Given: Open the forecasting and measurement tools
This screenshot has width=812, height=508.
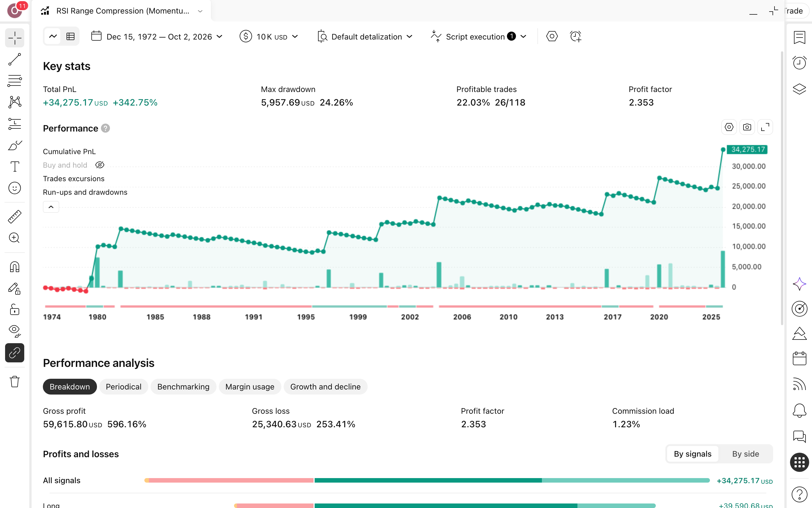Looking at the screenshot, I should click(x=14, y=124).
